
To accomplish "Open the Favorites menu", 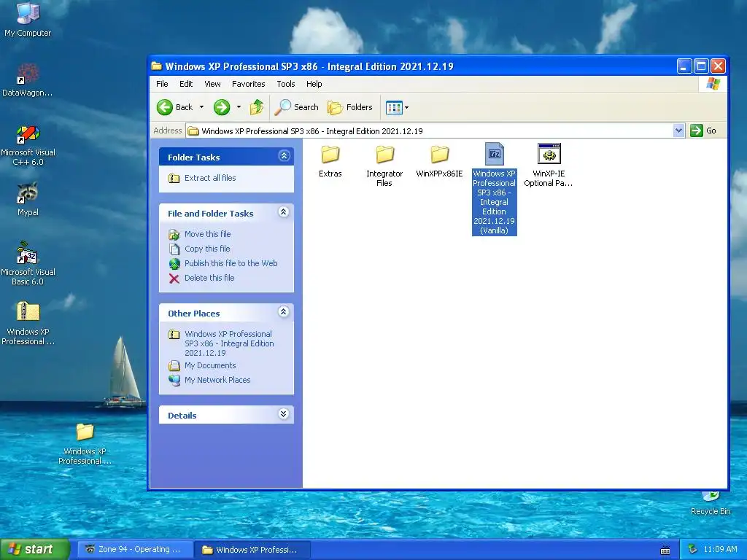I will point(248,84).
